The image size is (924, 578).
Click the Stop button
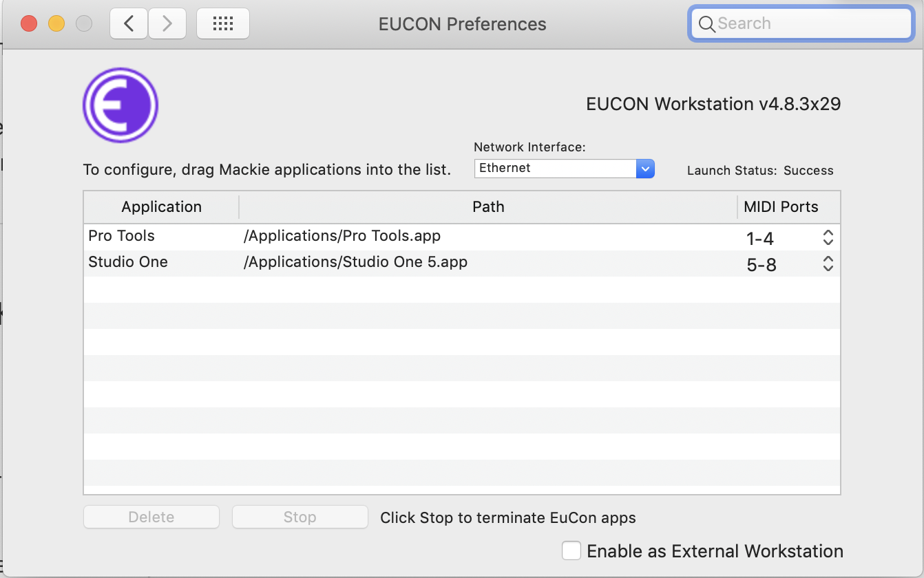[x=300, y=517]
